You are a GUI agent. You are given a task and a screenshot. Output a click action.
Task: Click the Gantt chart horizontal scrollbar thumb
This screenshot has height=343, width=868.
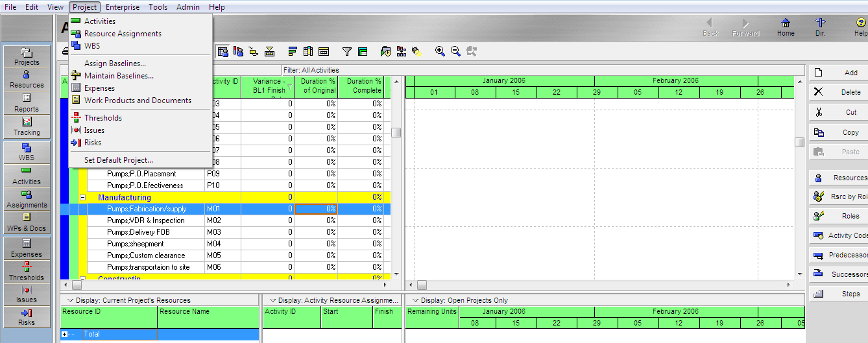coord(422,285)
